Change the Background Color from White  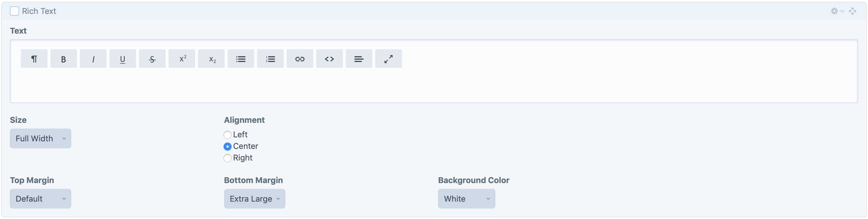coord(466,199)
